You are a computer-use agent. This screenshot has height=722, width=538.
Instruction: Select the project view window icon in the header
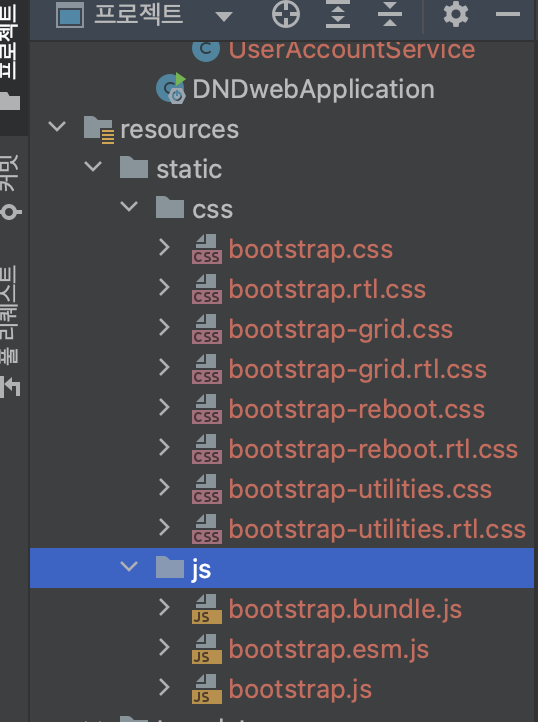70,14
